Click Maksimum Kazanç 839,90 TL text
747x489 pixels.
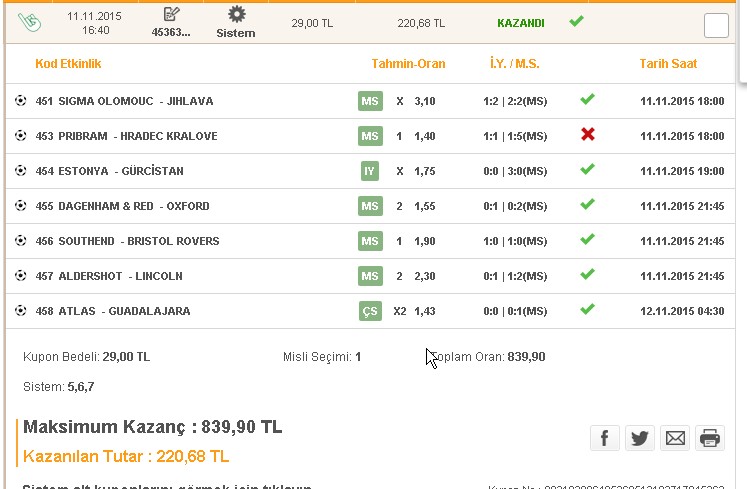point(152,427)
